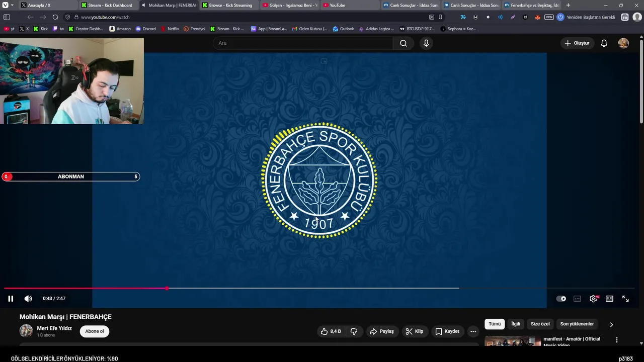Open more actions three-dot menu under video

point(473,331)
